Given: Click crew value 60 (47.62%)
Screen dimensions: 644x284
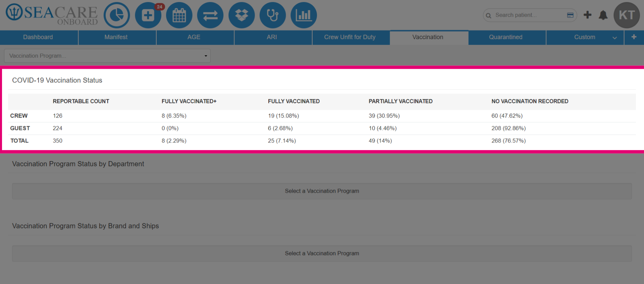Looking at the screenshot, I should pyautogui.click(x=507, y=116).
